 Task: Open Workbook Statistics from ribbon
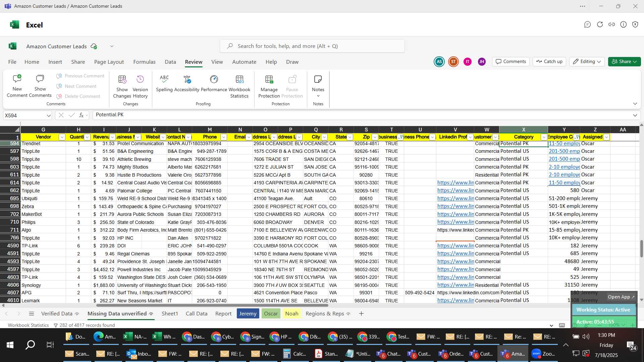pyautogui.click(x=239, y=86)
